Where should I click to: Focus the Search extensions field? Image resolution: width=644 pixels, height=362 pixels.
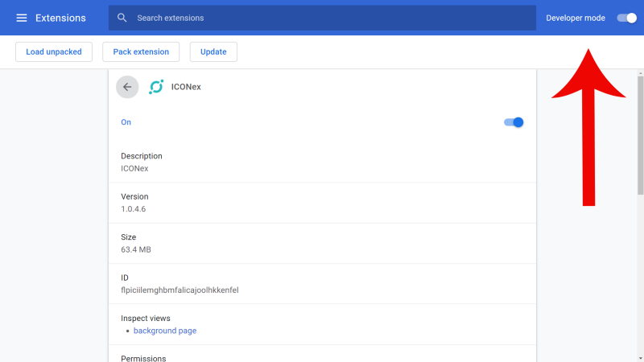point(323,18)
